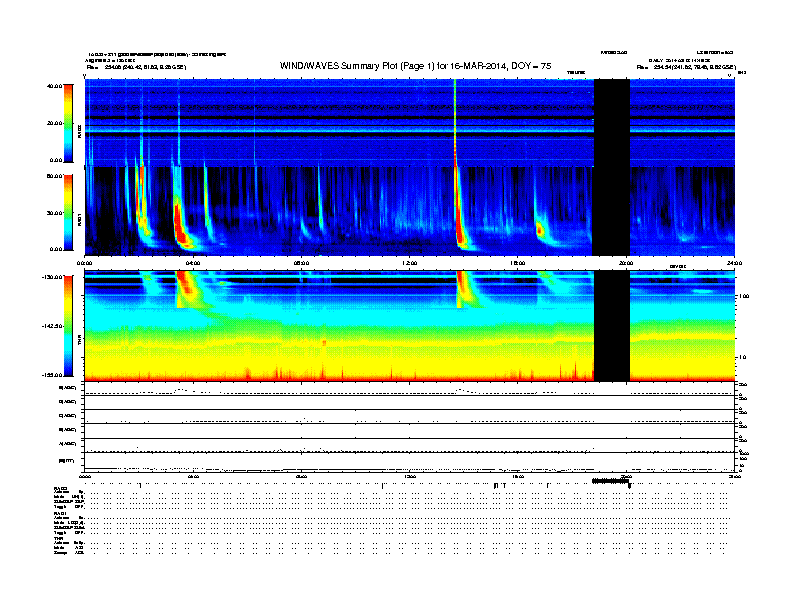Viewport: 792px width, 612px height.
Task: Select the 20.00 label on RAD2 scale
Action: (54, 123)
